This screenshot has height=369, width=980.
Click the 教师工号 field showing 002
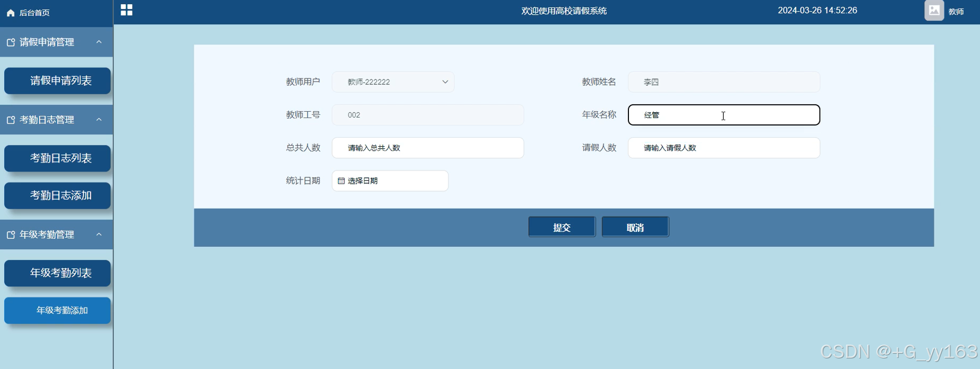(x=428, y=115)
